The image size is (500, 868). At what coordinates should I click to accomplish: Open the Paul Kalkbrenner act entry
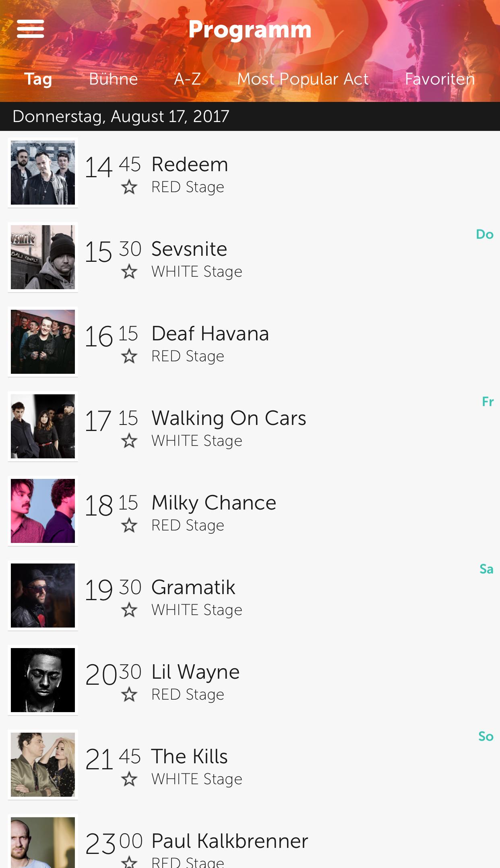[x=229, y=841]
